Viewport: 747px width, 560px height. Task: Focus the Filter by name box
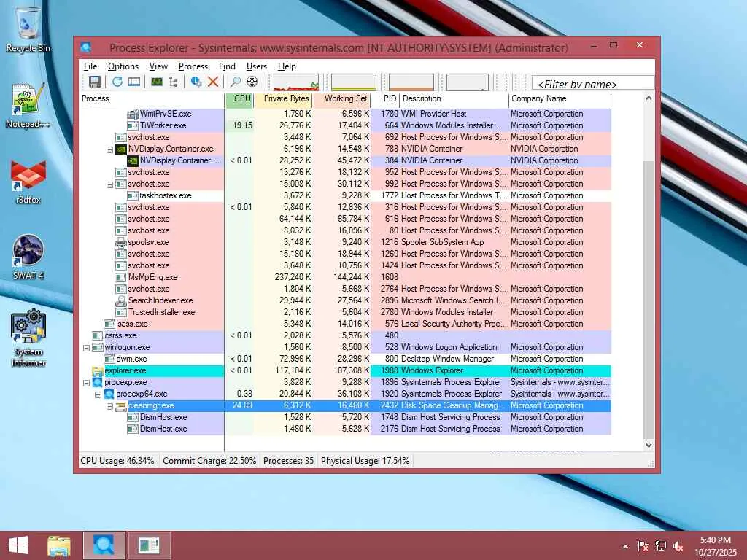point(592,84)
